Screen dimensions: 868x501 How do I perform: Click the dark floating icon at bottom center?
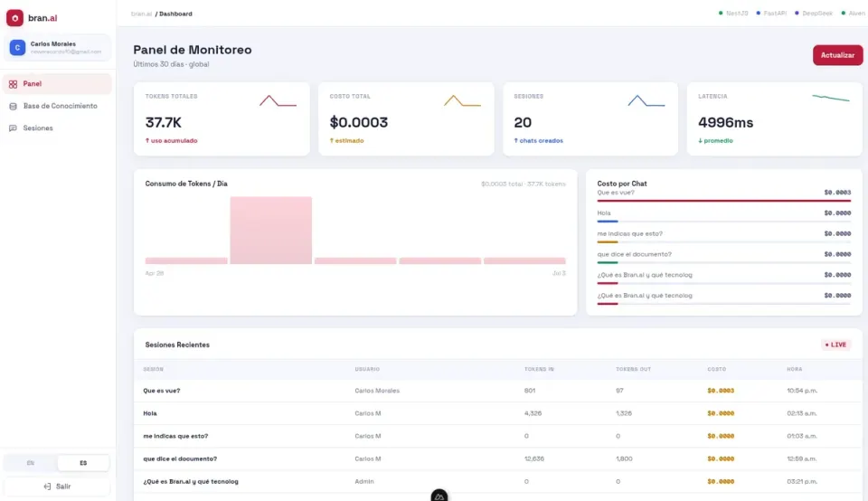click(x=439, y=496)
